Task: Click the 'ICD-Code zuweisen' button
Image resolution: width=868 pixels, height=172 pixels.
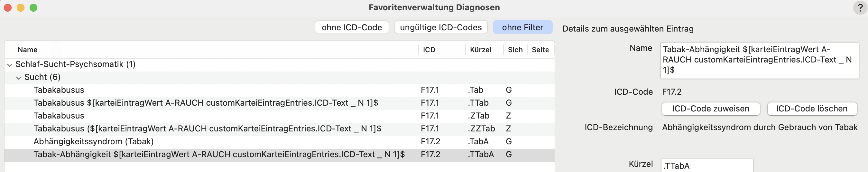Action: click(711, 109)
